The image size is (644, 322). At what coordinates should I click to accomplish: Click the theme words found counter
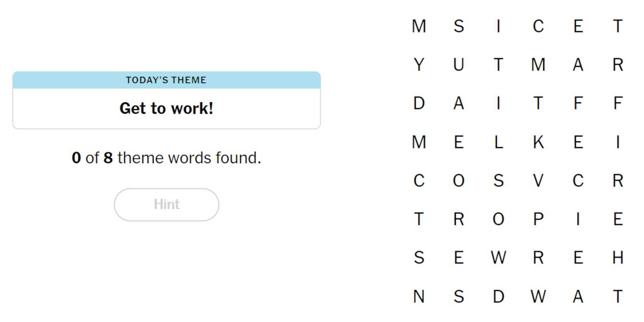(x=166, y=158)
